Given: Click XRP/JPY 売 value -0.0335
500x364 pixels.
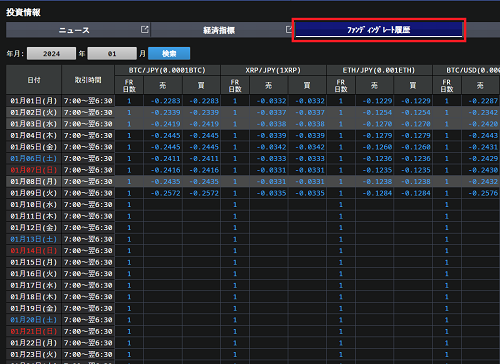Looking at the screenshot, I should (x=271, y=193).
